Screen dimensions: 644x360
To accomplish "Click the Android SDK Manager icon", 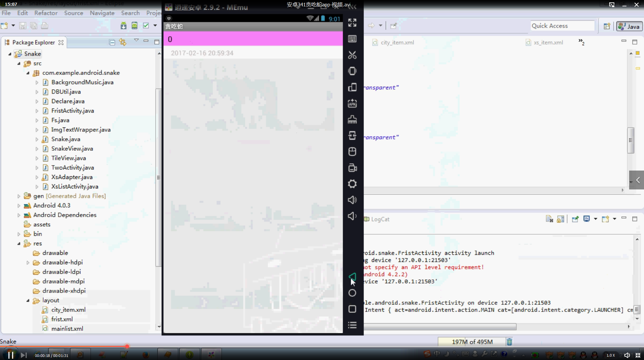I will coord(124,26).
